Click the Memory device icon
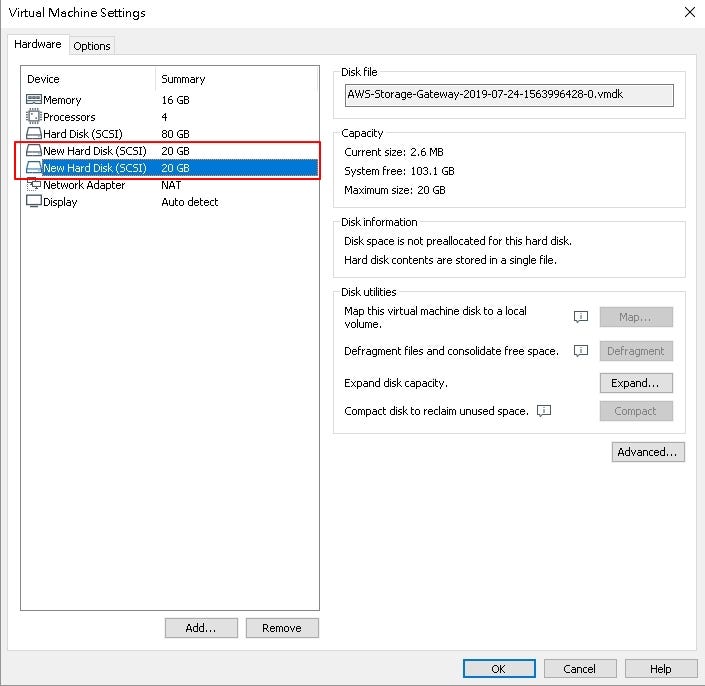Image resolution: width=705 pixels, height=686 pixels. [x=34, y=99]
